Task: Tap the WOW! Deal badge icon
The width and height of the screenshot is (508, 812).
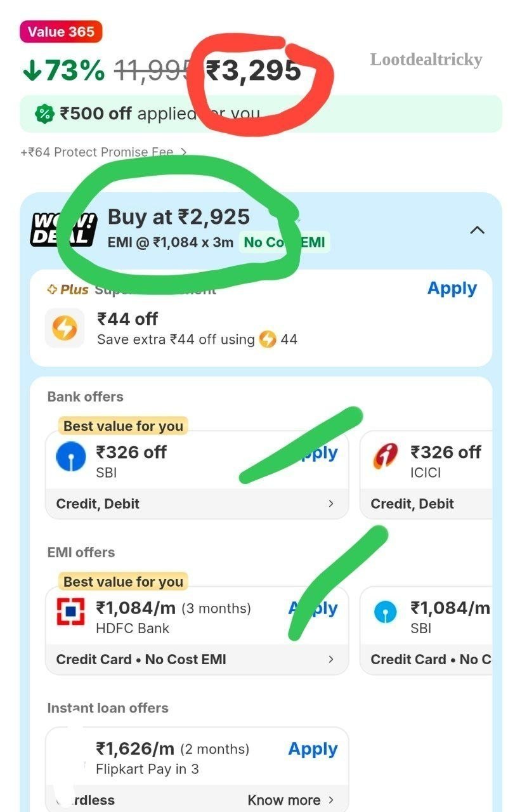Action: [64, 230]
